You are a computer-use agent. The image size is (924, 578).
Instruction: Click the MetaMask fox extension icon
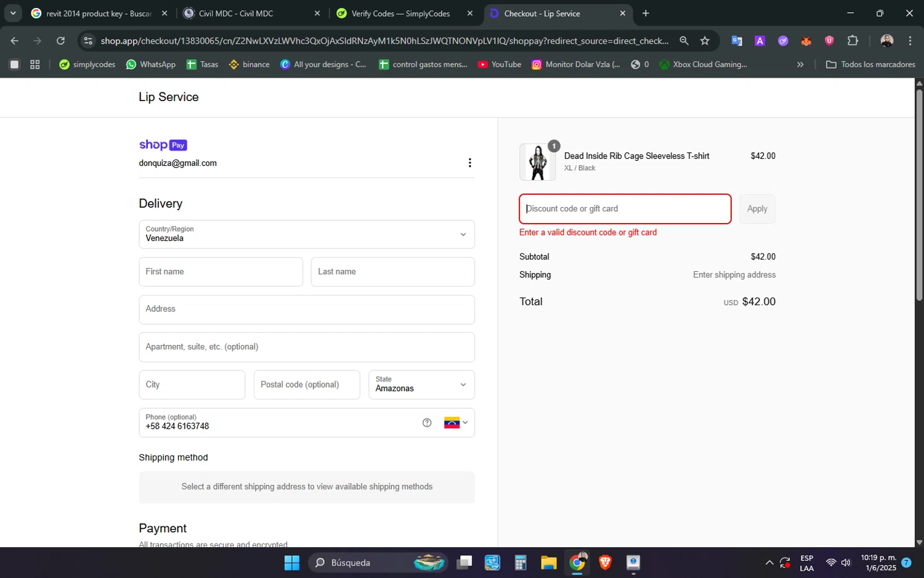pos(806,41)
